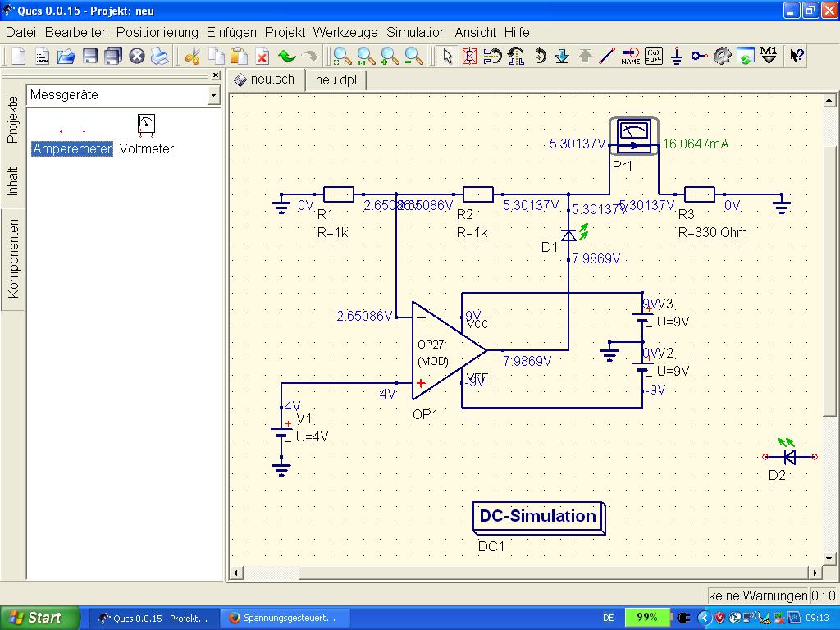The width and height of the screenshot is (840, 630).
Task: Insert a ground symbol
Action: click(x=677, y=56)
